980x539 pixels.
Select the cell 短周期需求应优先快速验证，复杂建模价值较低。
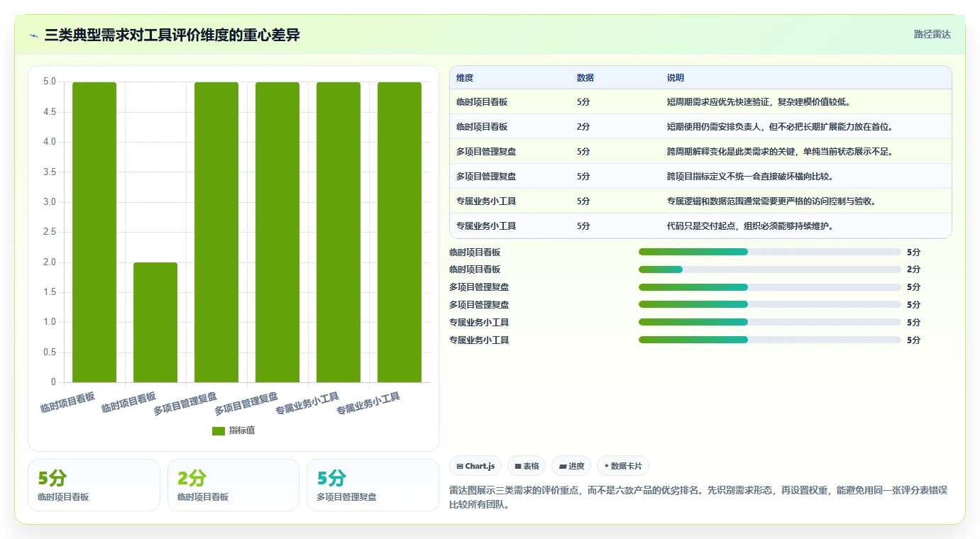pos(759,102)
